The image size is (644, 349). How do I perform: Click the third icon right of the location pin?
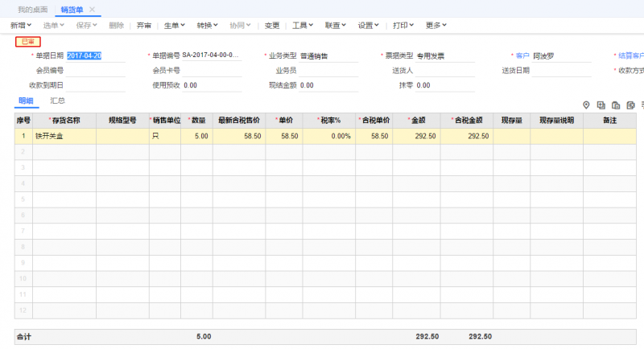coord(630,105)
